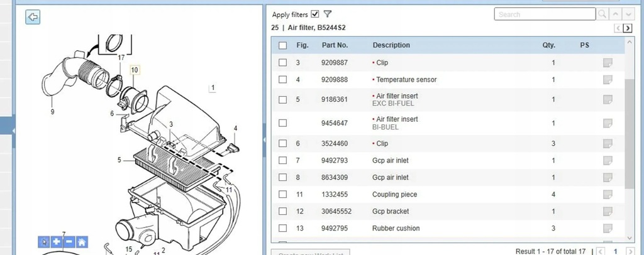Click into the Search field
This screenshot has height=255, width=644.
pyautogui.click(x=545, y=14)
